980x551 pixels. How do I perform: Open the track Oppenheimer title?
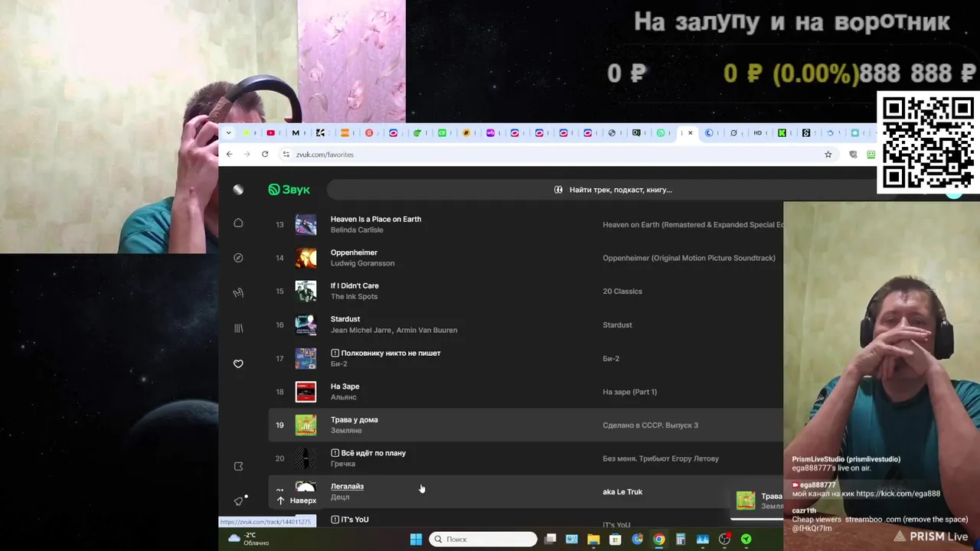tap(354, 253)
